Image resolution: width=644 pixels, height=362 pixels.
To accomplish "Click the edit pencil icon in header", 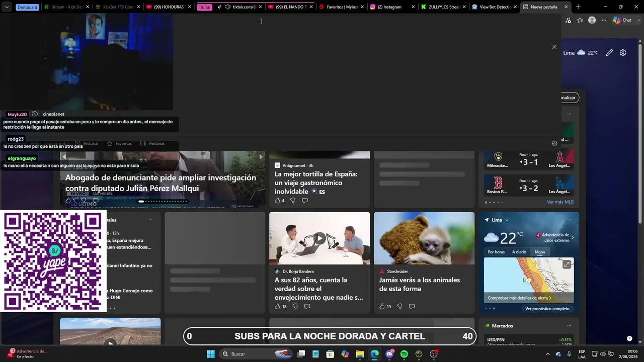I will [x=609, y=53].
